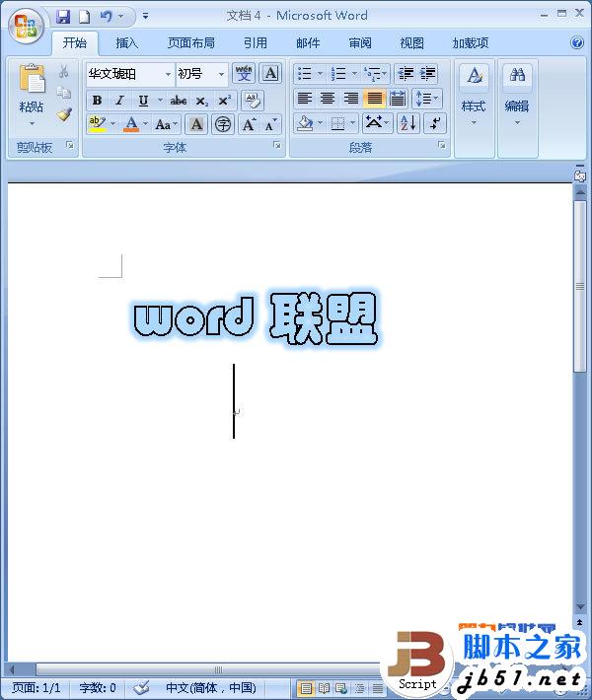Click enclosed character 字 icon

223,124
